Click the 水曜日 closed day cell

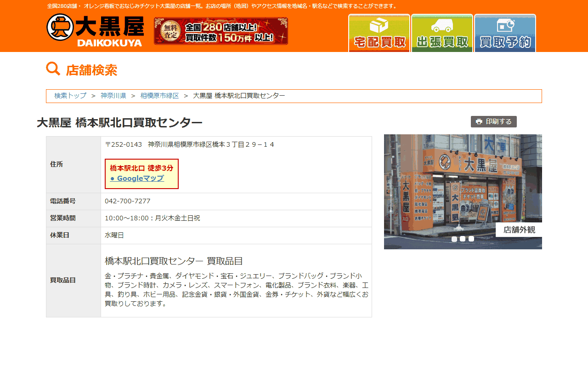coord(236,235)
